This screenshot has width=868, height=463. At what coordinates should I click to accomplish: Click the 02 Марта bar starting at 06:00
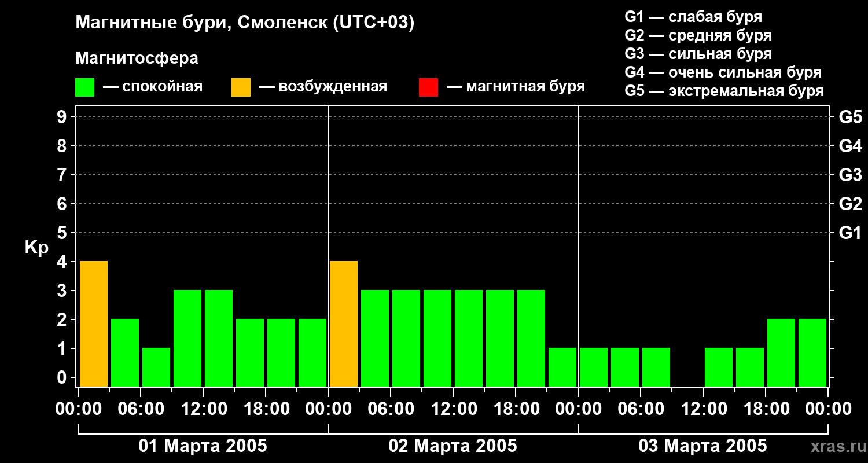pos(406,339)
